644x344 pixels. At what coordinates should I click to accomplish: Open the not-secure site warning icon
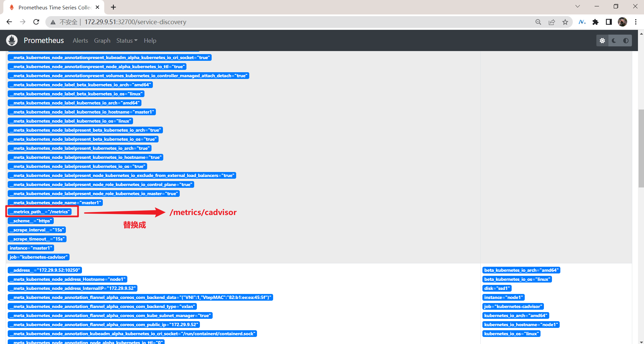pos(53,22)
